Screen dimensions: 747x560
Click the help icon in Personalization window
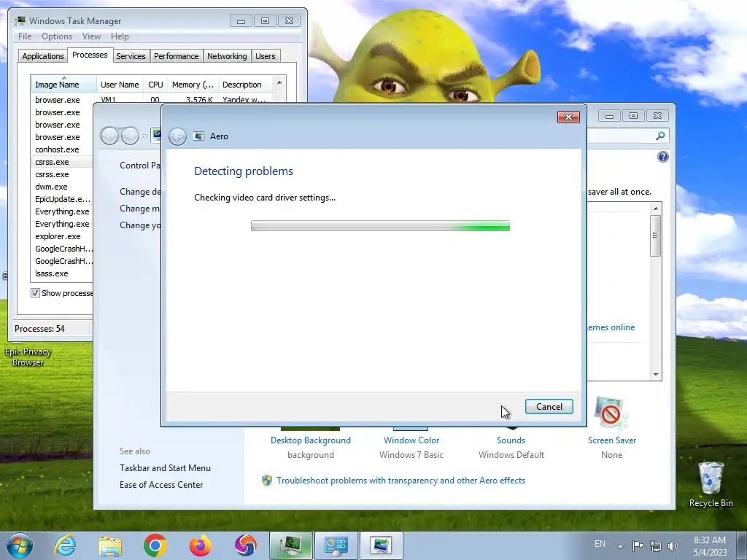click(x=662, y=157)
